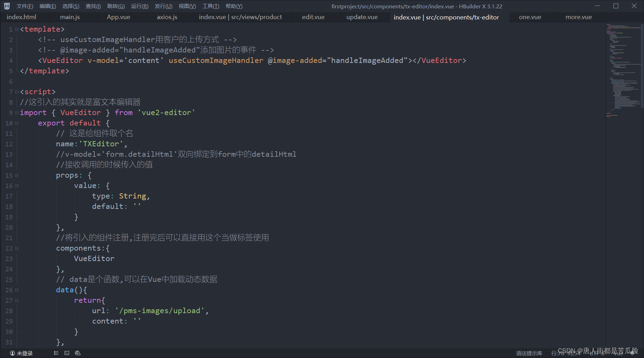The height and width of the screenshot is (358, 644).
Task: Click the 'default' key on line 18
Action: [x=108, y=206]
